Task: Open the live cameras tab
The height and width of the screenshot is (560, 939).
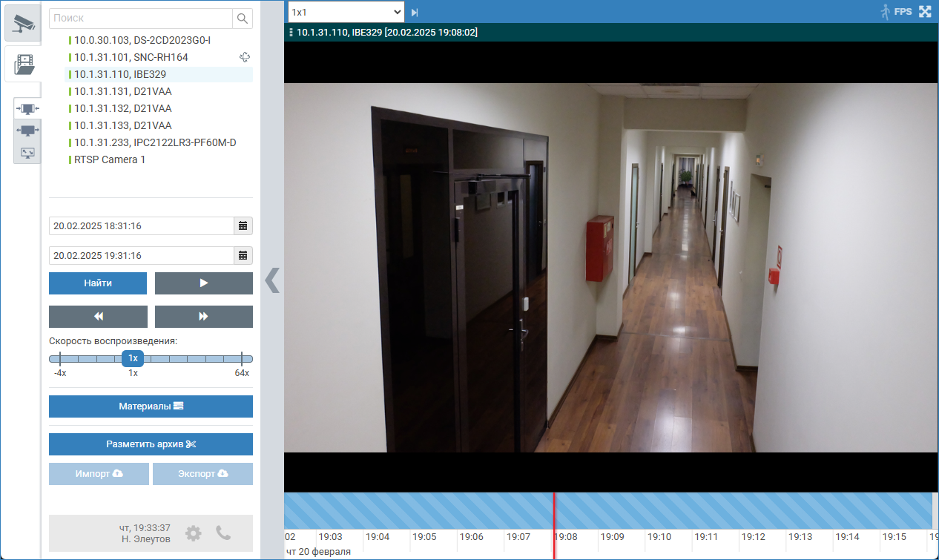Action: pyautogui.click(x=23, y=23)
